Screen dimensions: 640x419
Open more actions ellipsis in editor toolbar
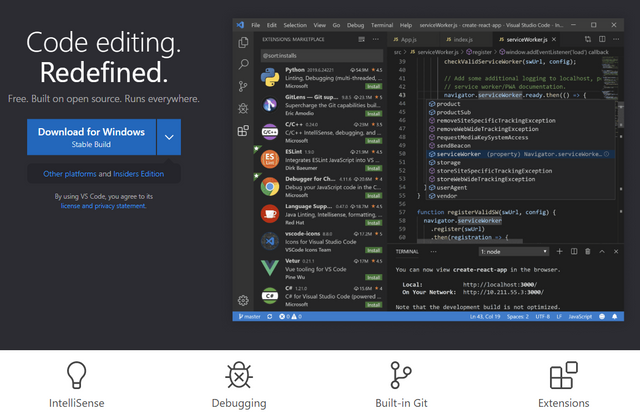point(616,39)
